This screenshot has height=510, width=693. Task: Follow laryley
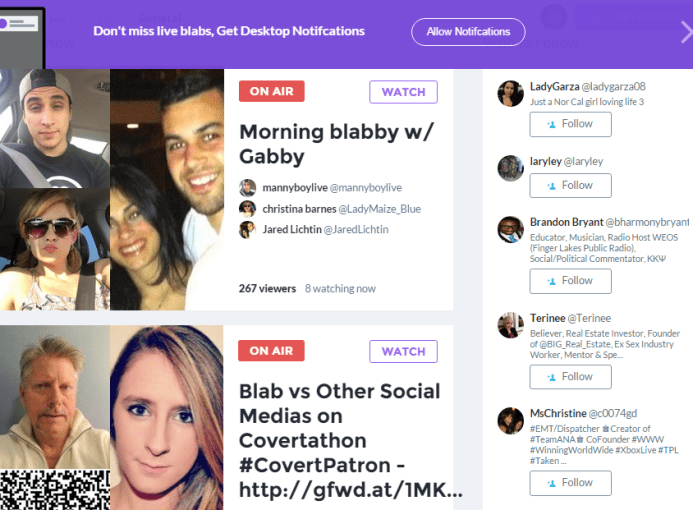[571, 186]
